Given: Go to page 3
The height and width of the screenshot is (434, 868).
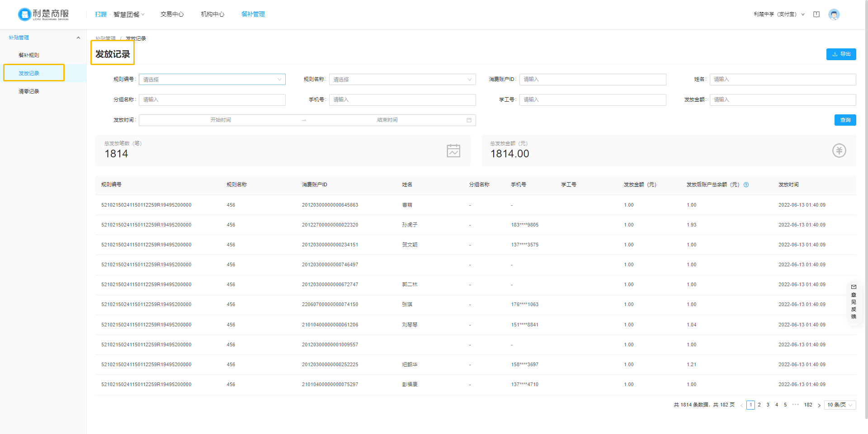Looking at the screenshot, I should [x=768, y=405].
